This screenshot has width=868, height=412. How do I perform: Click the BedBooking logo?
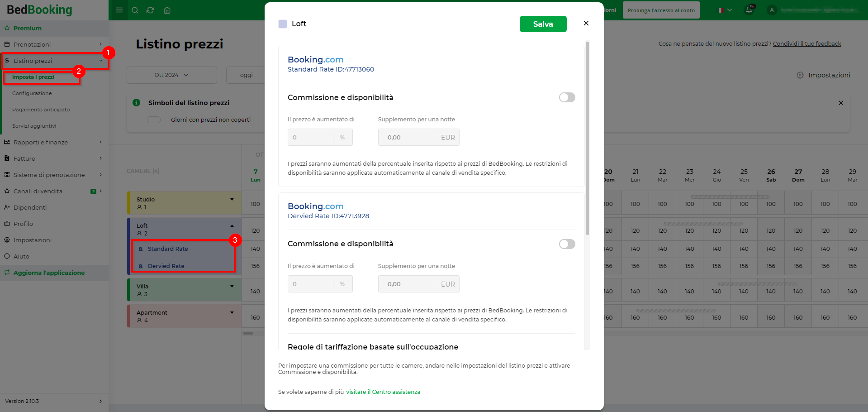pos(39,10)
